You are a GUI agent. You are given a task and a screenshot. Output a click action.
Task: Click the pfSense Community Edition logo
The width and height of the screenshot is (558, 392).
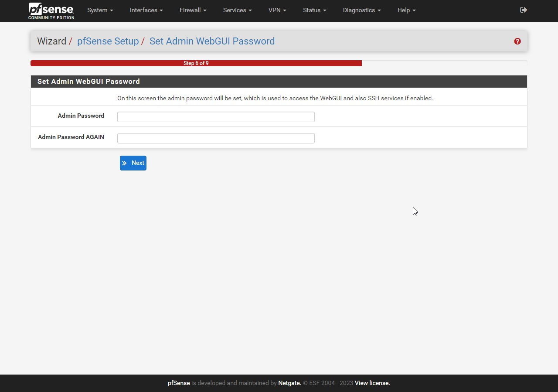coord(51,11)
